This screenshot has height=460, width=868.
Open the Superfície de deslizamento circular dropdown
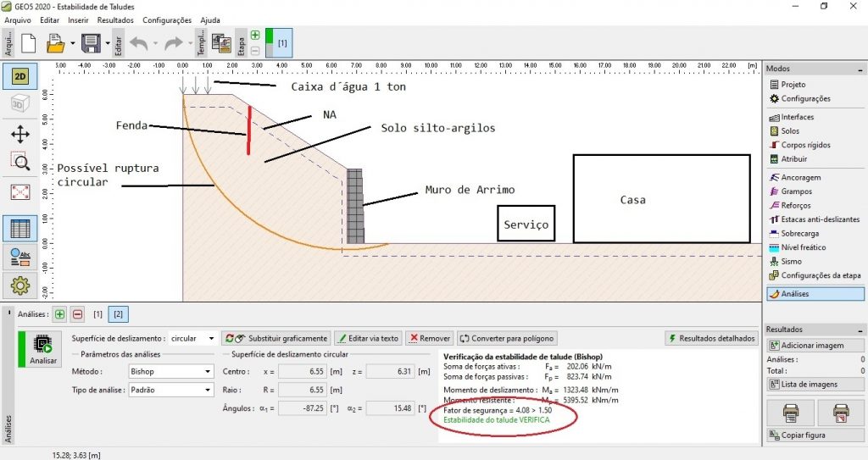tap(192, 338)
